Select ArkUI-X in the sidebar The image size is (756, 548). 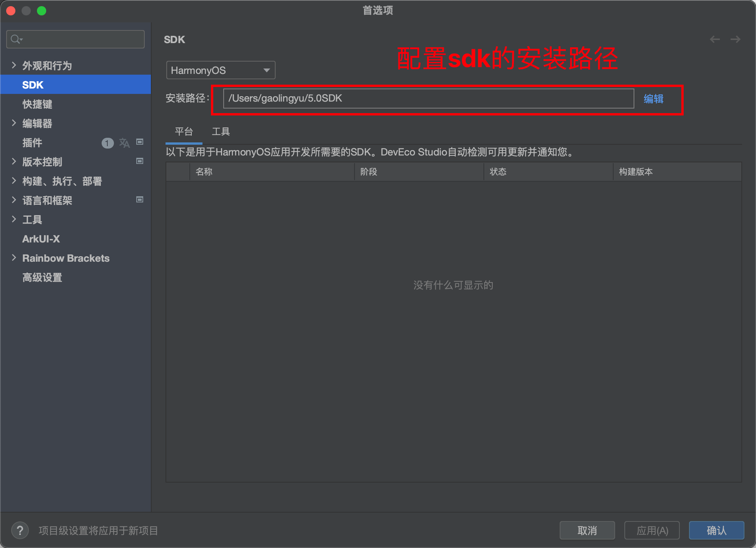[x=41, y=239]
